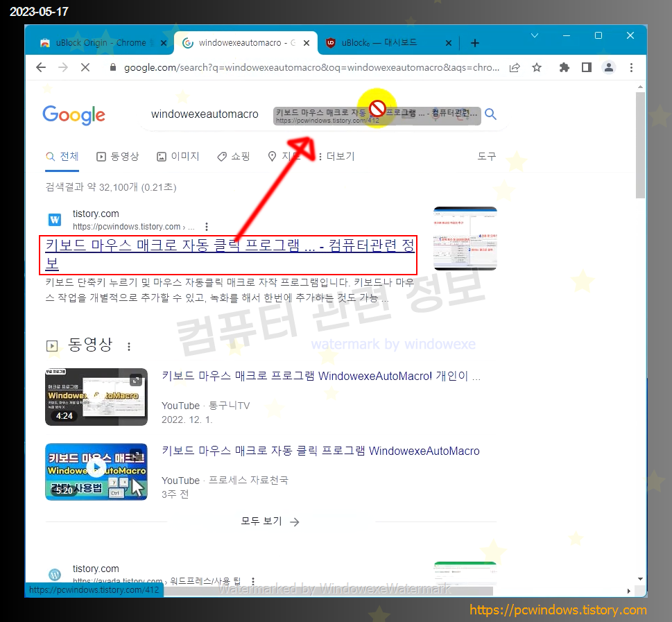Click the second tistory.com site name
This screenshot has height=622, width=672.
pyautogui.click(x=96, y=569)
